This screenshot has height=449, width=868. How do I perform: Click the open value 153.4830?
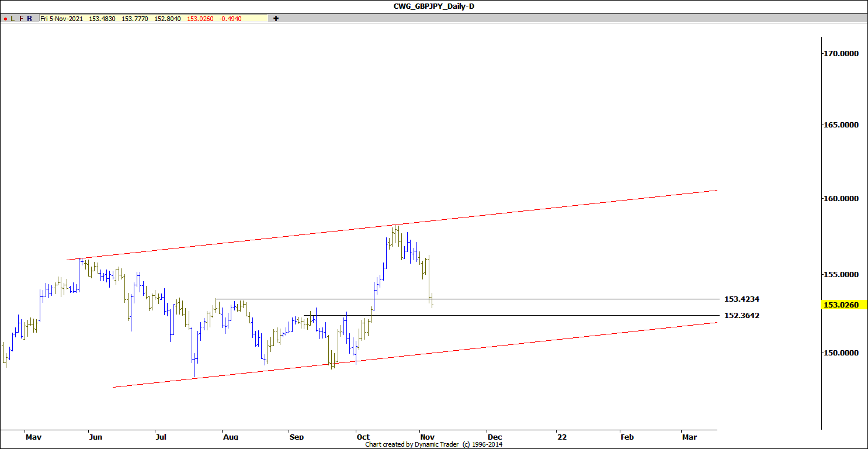coord(101,19)
